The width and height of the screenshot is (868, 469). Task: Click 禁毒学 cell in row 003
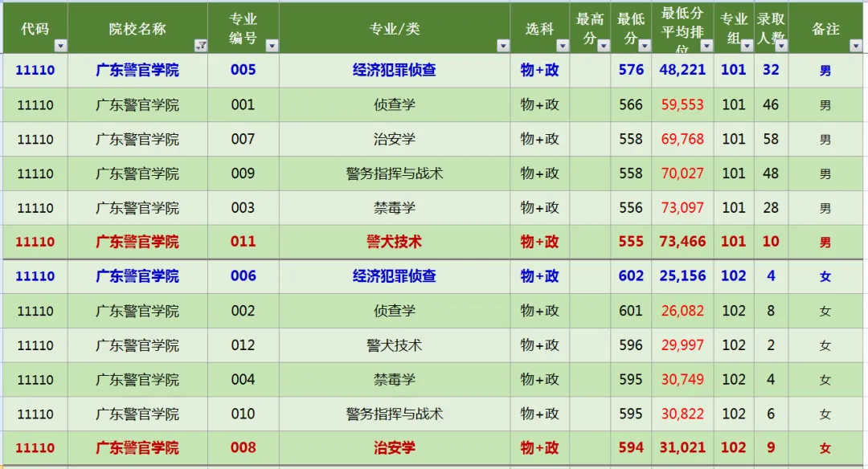click(x=394, y=208)
